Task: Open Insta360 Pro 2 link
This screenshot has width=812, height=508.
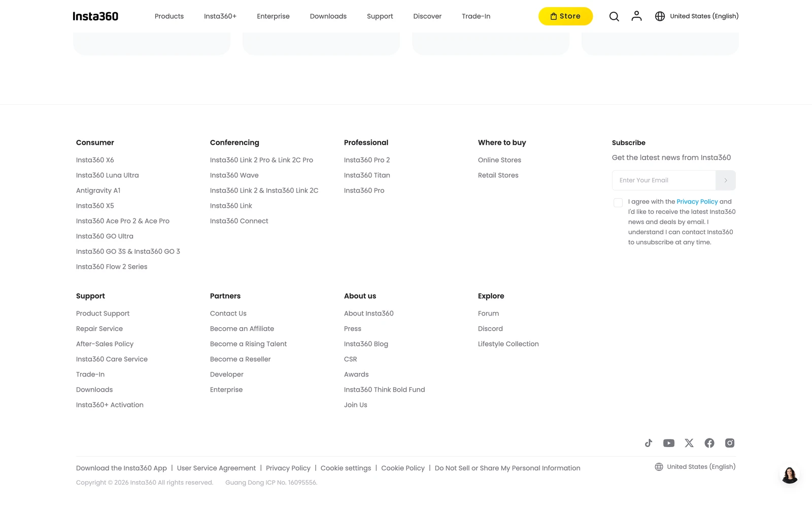Action: click(367, 160)
